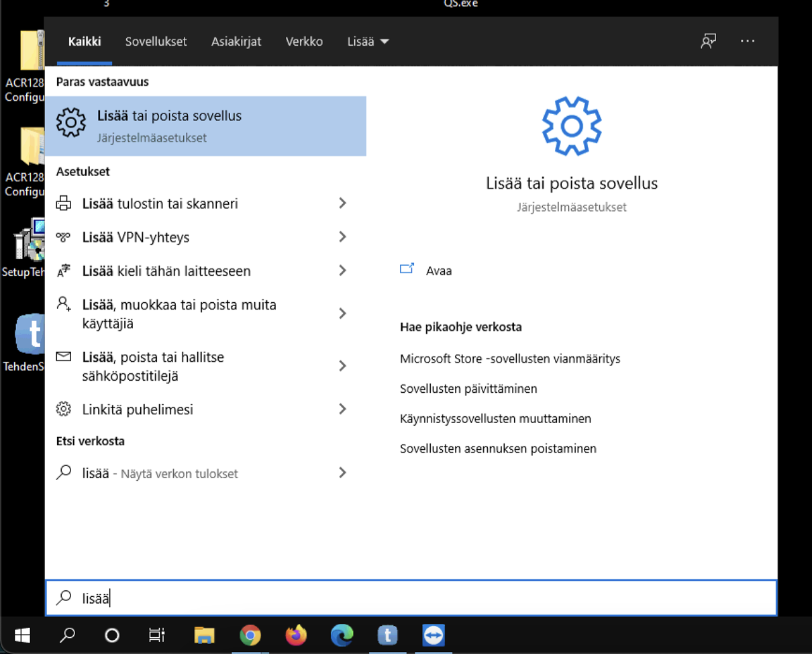This screenshot has width=812, height=654.
Task: Click the Task View taskbar icon
Action: pyautogui.click(x=157, y=635)
